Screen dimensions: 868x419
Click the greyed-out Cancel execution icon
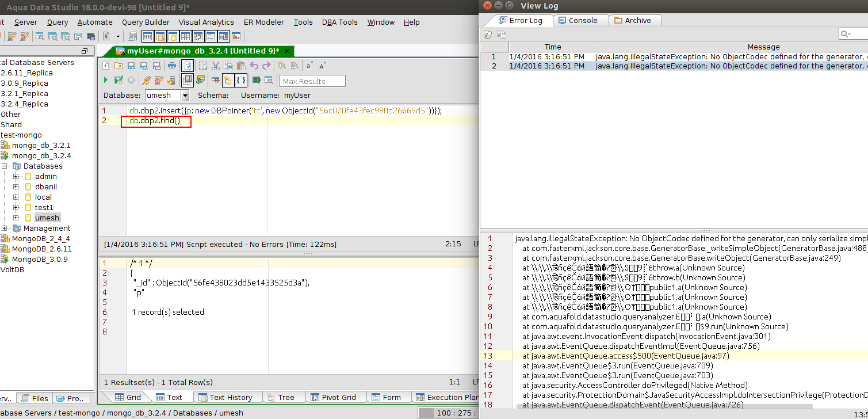pyautogui.click(x=131, y=81)
